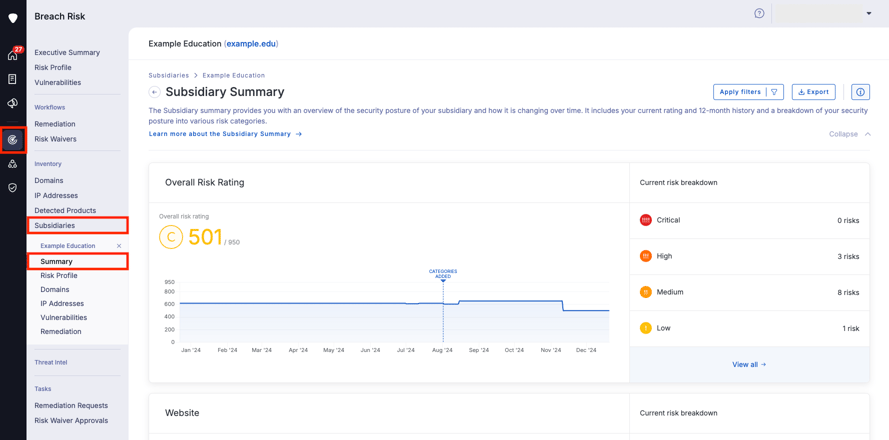The width and height of the screenshot is (889, 440).
Task: Open Risk Waiver Approvals
Action: [71, 421]
